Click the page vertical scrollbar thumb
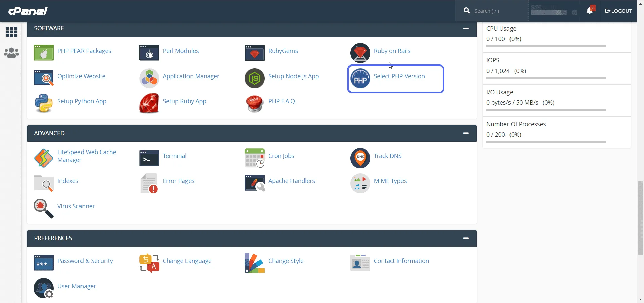 [x=640, y=218]
